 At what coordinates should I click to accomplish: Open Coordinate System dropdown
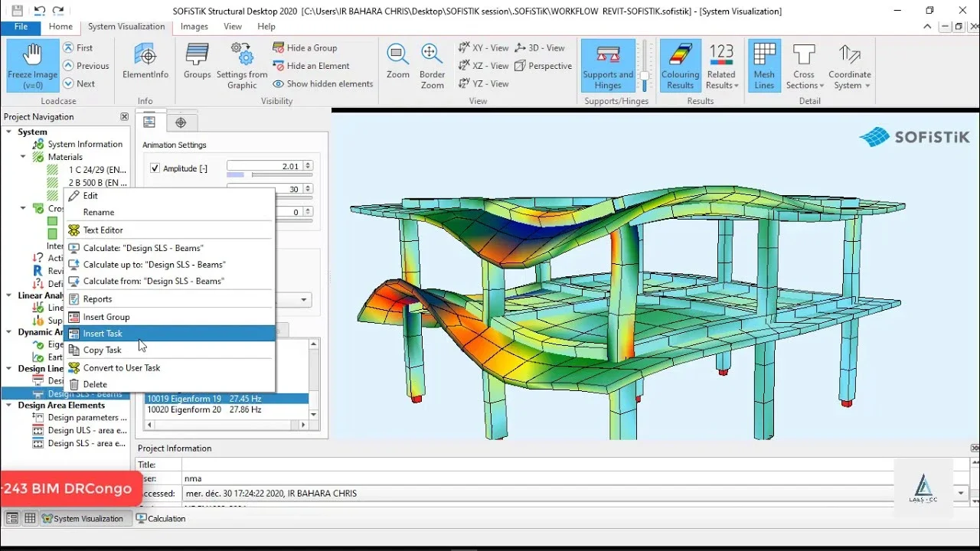849,66
